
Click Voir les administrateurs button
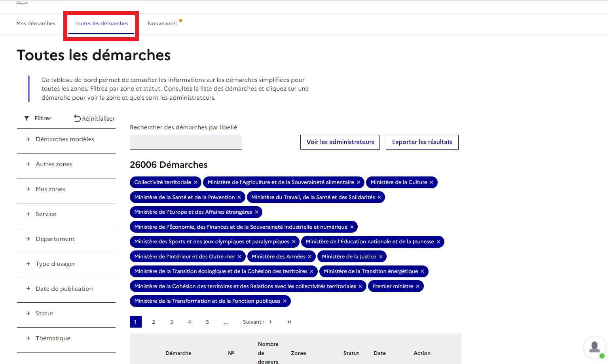tap(340, 142)
